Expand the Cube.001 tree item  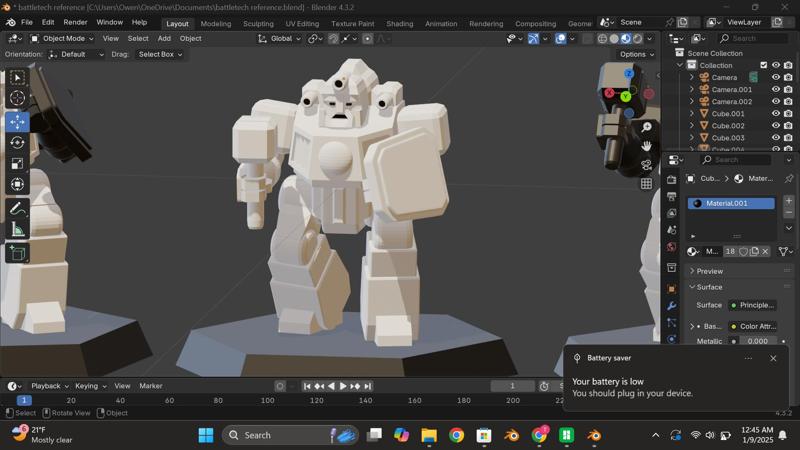[691, 114]
